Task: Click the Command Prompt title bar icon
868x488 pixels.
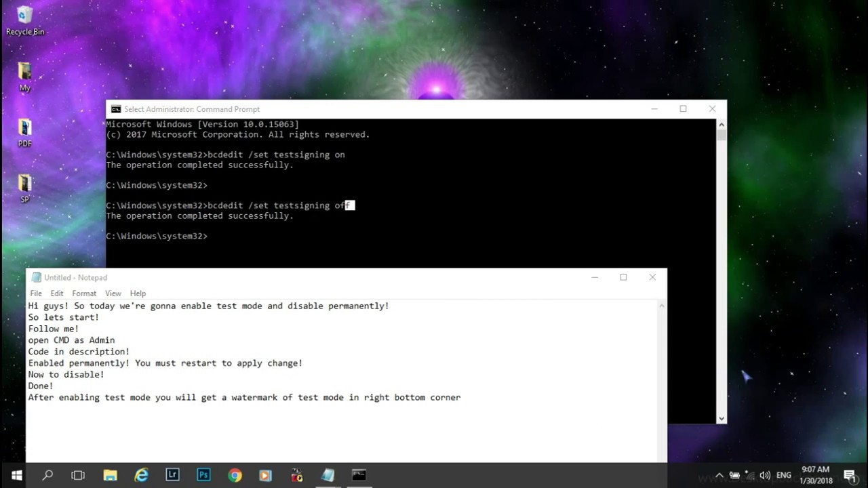Action: (116, 109)
